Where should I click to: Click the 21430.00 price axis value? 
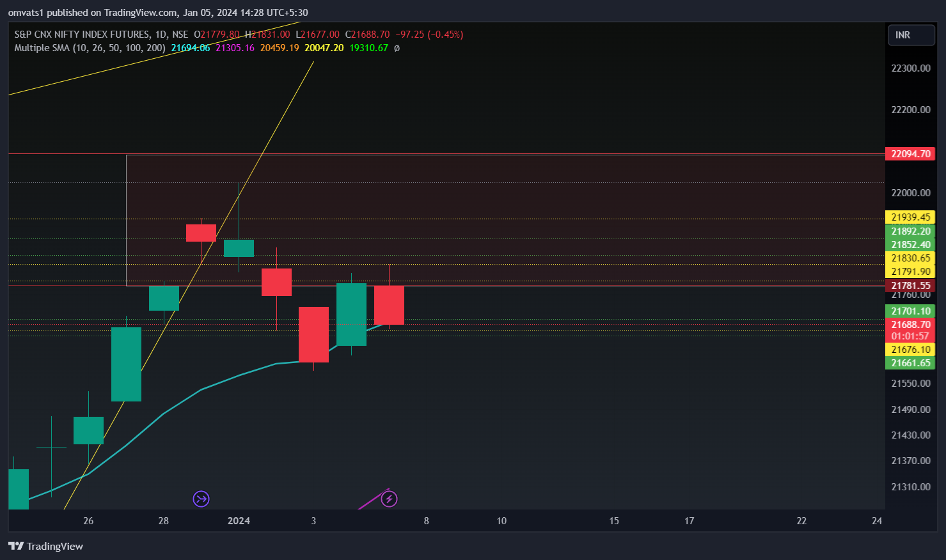(911, 435)
